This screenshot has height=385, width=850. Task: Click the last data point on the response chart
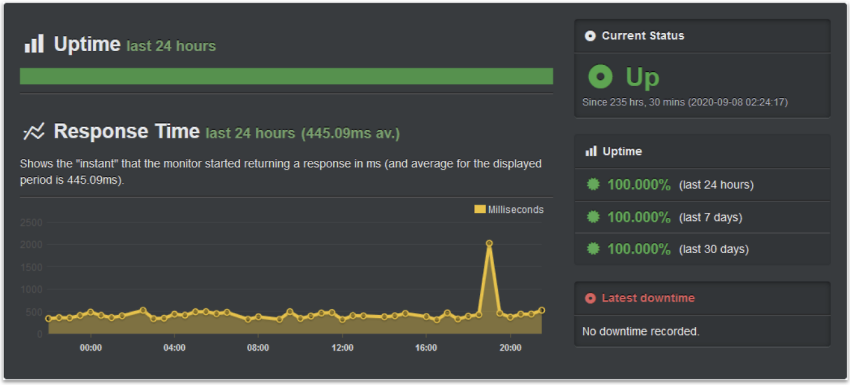542,310
